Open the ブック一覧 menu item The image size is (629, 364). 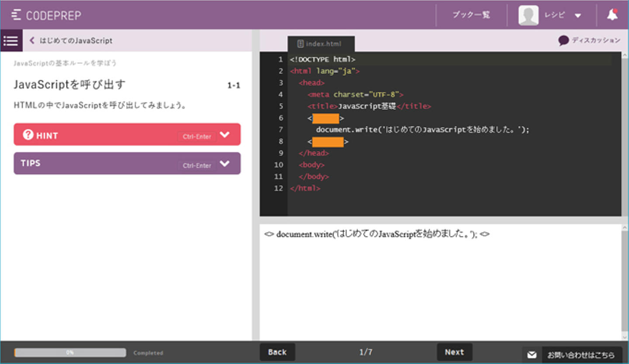click(471, 15)
